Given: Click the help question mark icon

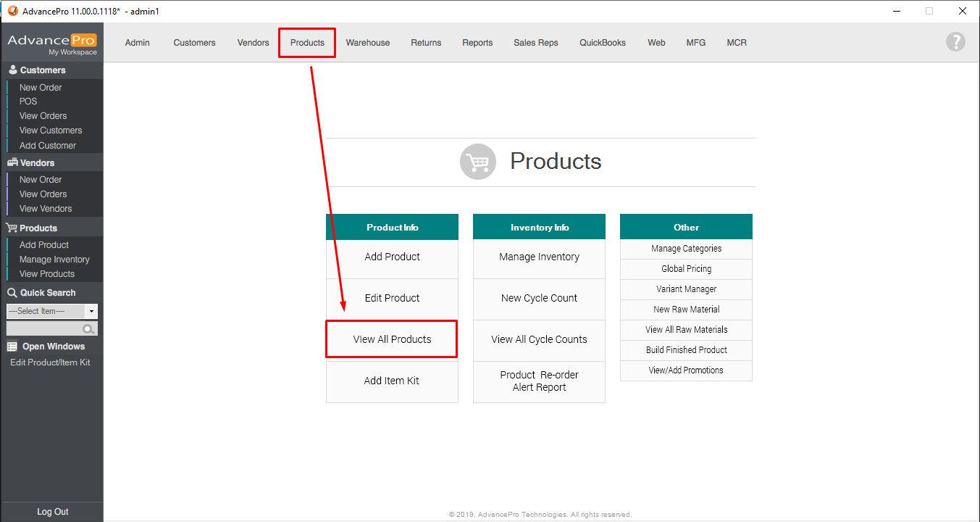Looking at the screenshot, I should click(x=955, y=42).
